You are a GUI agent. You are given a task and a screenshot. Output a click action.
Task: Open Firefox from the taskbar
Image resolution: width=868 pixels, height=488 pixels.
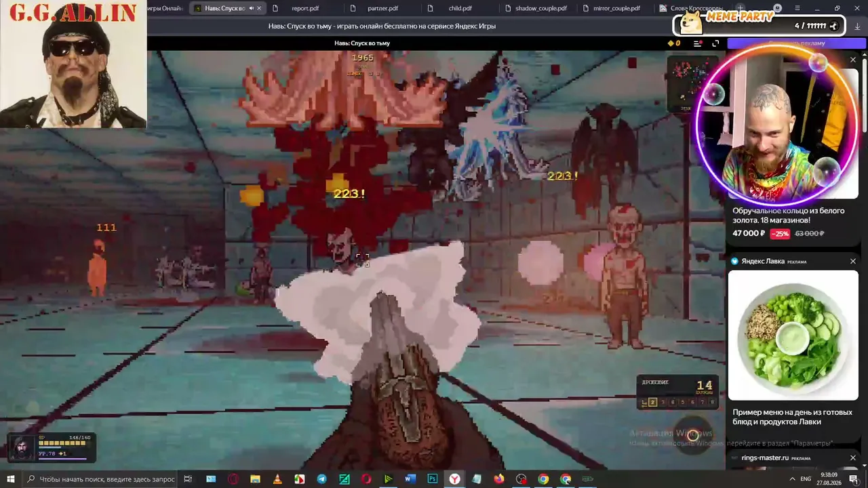499,479
